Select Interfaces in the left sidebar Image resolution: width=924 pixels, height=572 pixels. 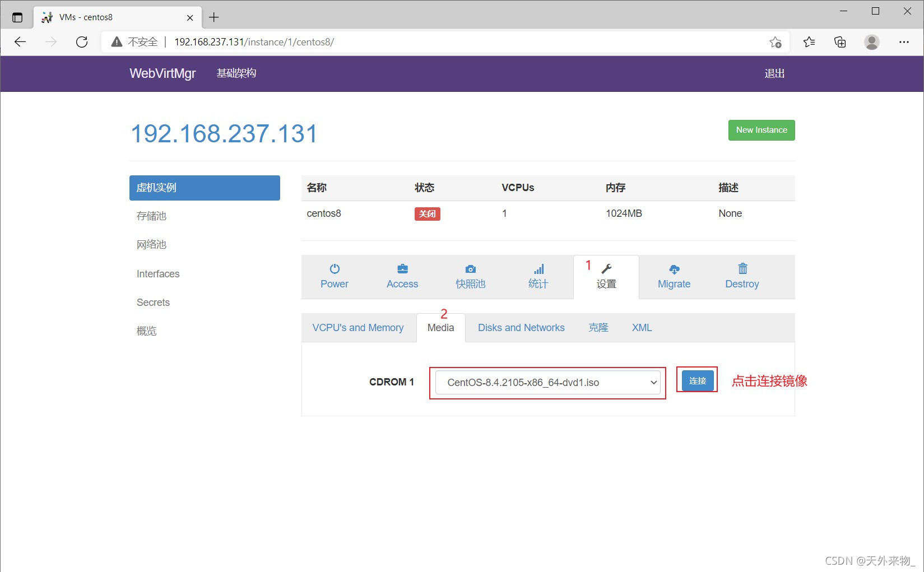click(x=158, y=274)
